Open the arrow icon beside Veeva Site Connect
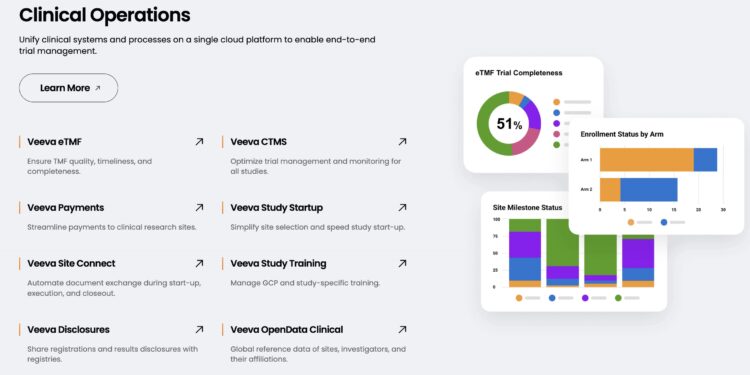This screenshot has height=375, width=750. pyautogui.click(x=199, y=264)
